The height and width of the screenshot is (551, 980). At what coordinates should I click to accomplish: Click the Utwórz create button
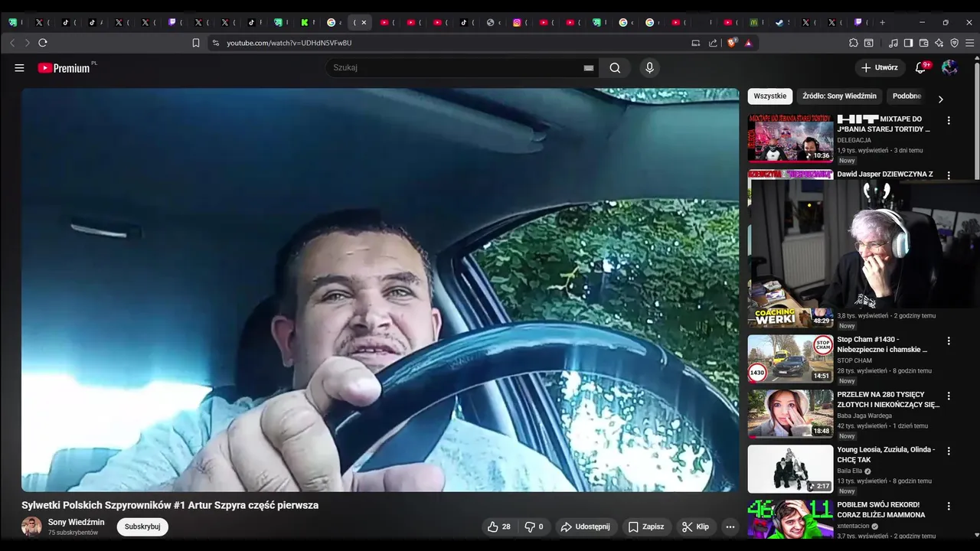[879, 67]
